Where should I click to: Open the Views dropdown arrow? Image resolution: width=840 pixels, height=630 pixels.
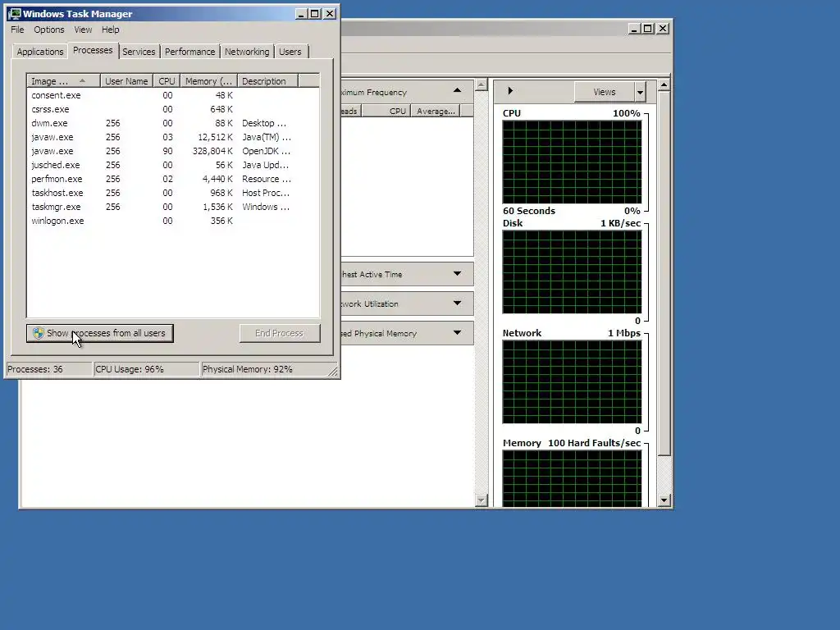click(640, 92)
